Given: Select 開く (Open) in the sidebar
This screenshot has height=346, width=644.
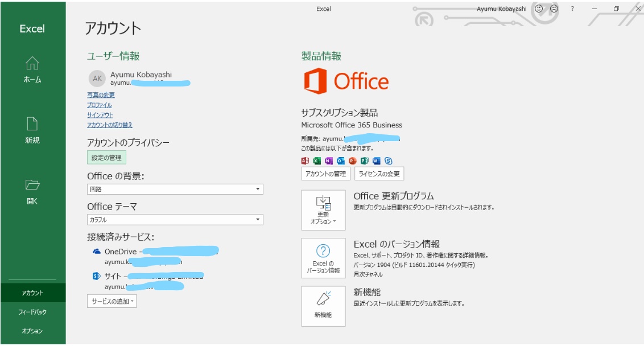Looking at the screenshot, I should click(32, 191).
